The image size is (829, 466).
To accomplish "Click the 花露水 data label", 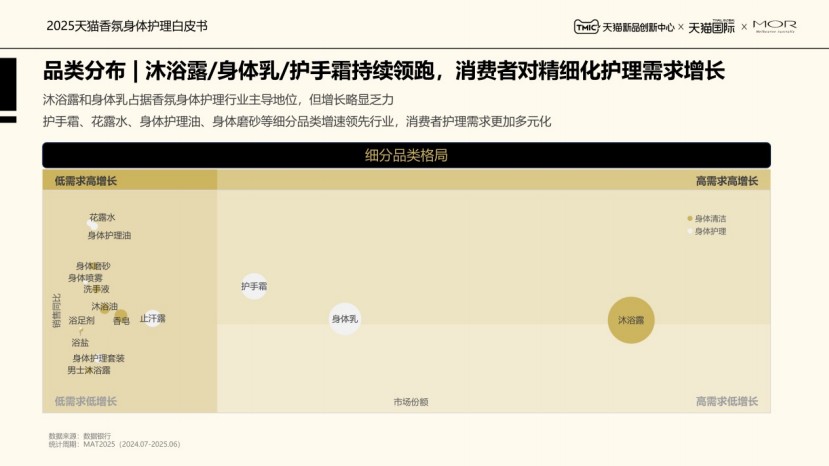I will pyautogui.click(x=102, y=217).
